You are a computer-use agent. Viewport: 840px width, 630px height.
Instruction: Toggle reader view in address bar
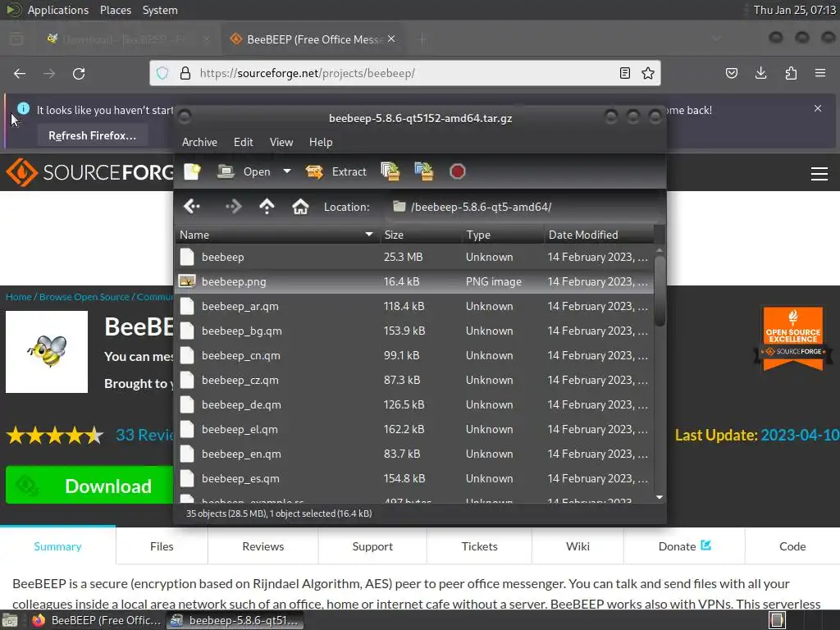point(624,73)
